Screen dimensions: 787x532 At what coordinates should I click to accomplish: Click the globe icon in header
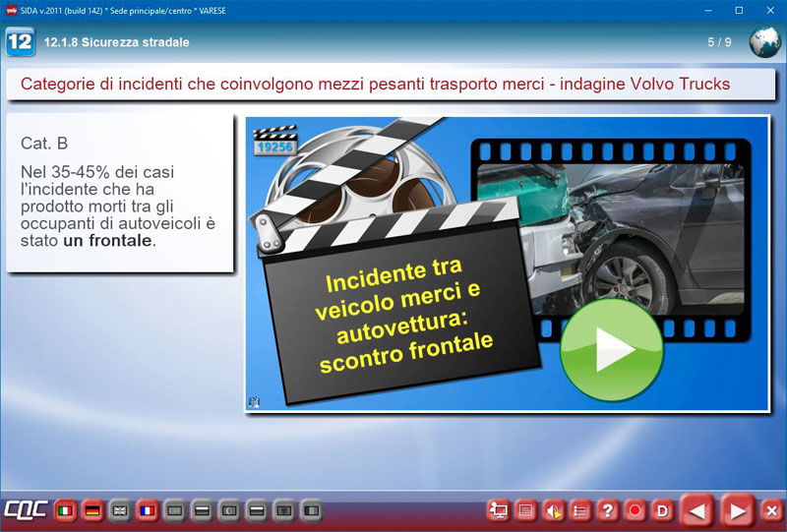[x=764, y=42]
